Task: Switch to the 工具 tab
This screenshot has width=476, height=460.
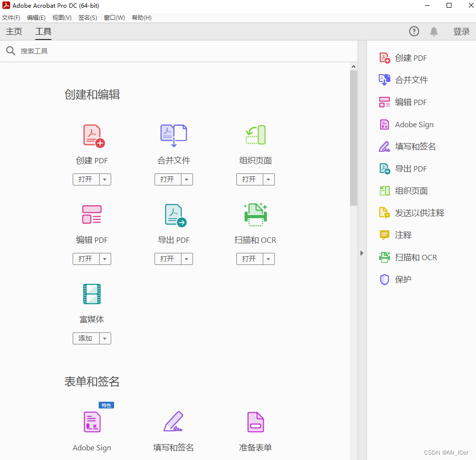Action: click(x=43, y=31)
